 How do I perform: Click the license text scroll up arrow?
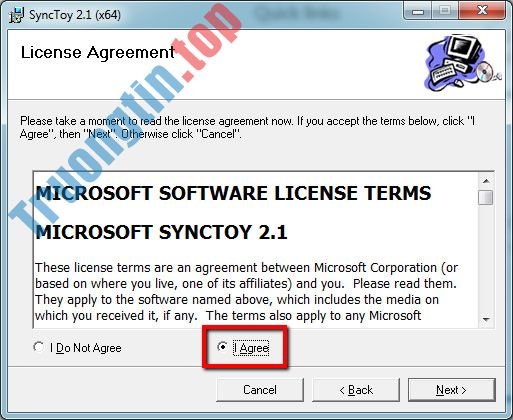pos(486,181)
